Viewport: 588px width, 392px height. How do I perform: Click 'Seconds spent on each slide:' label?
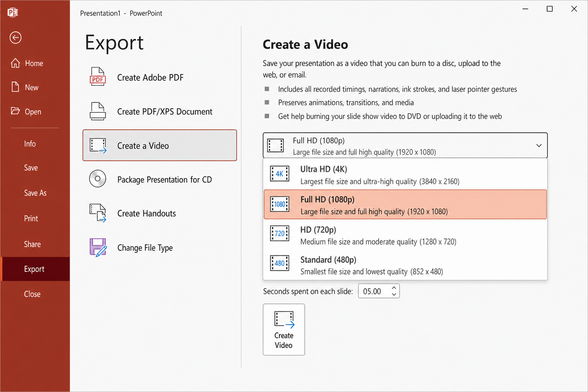pyautogui.click(x=308, y=291)
